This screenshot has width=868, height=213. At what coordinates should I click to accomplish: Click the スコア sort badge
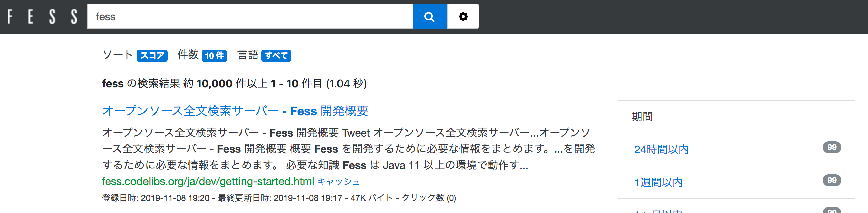pyautogui.click(x=152, y=56)
